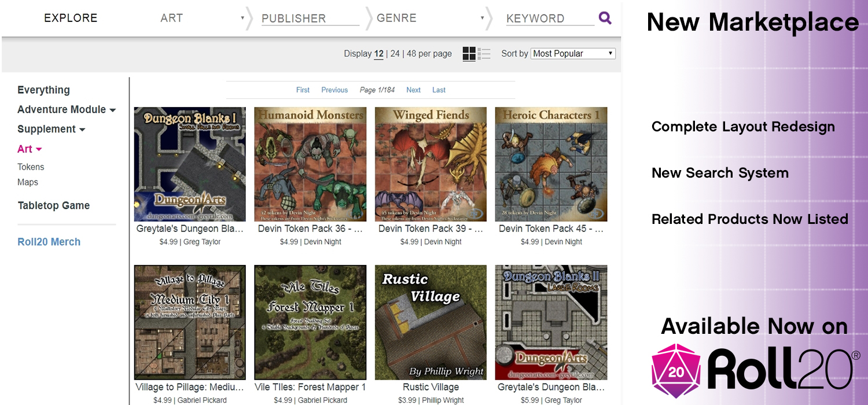
Task: Jump to the Last page
Action: tap(439, 90)
